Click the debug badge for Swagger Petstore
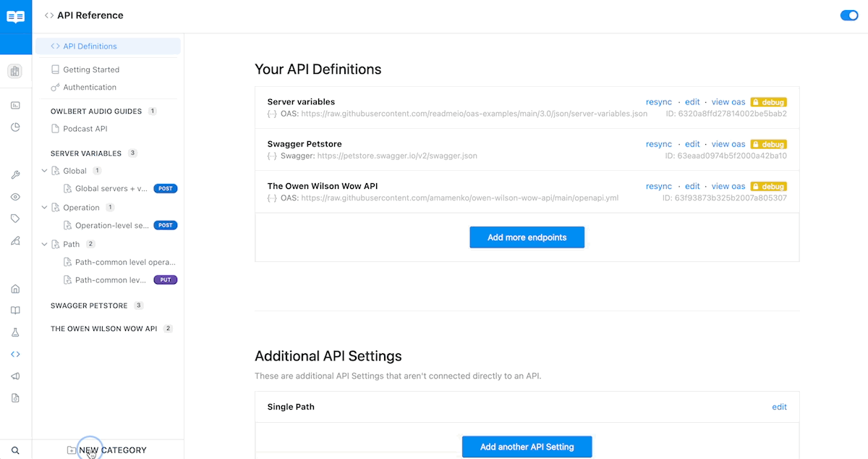 768,144
